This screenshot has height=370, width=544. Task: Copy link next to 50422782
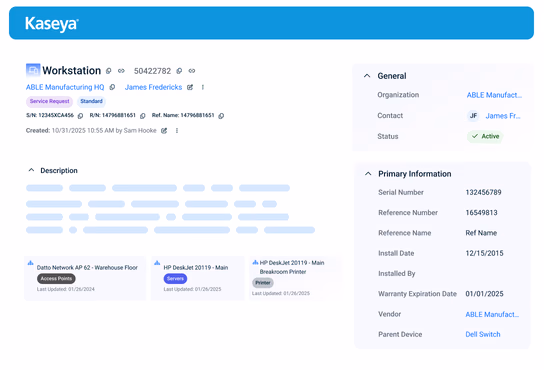[192, 71]
